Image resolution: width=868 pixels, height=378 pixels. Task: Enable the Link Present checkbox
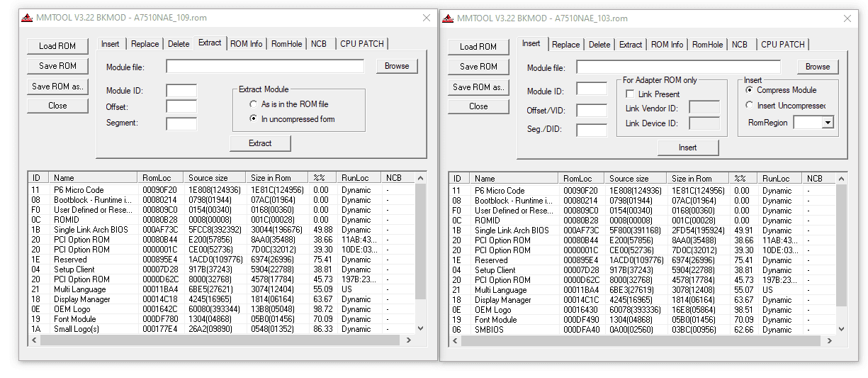click(x=630, y=94)
